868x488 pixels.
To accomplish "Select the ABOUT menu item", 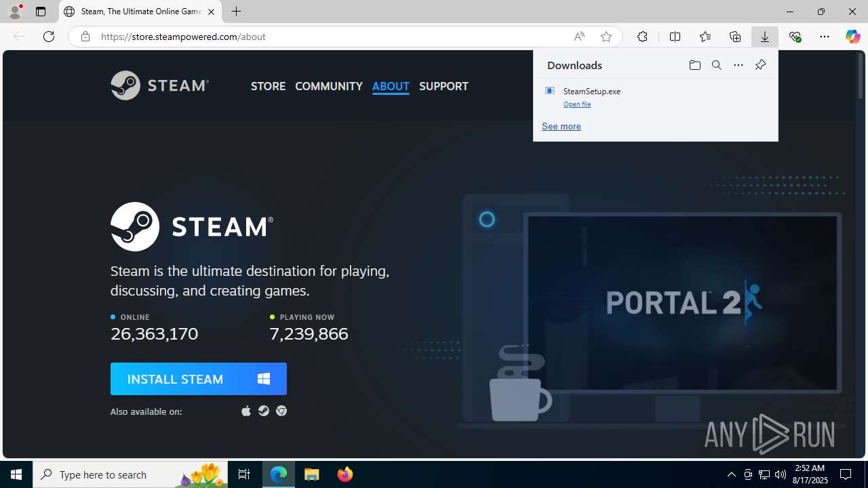I will pos(391,86).
